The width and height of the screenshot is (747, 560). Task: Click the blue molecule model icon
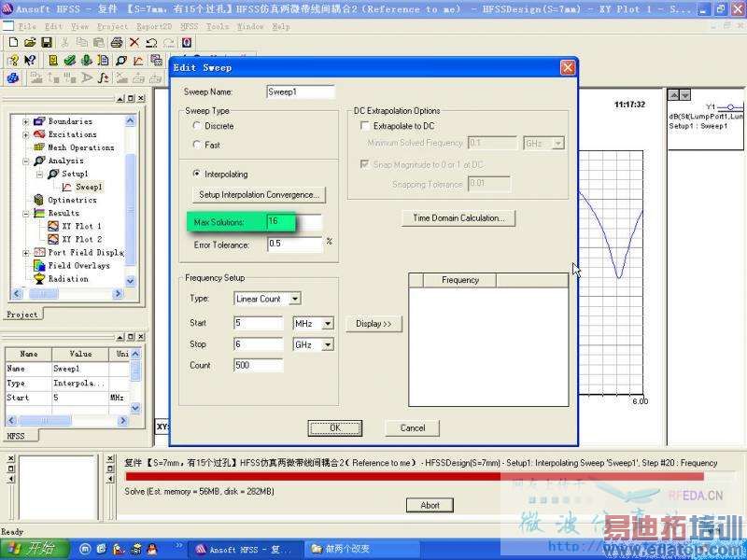click(13, 77)
